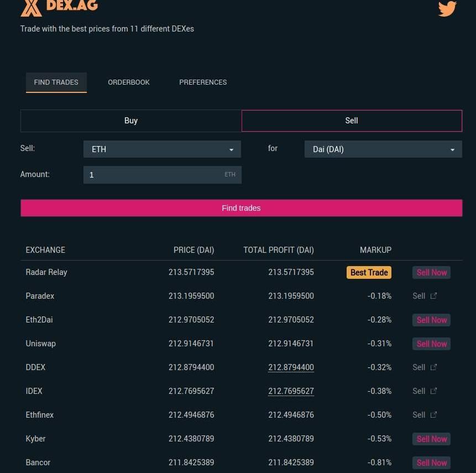The width and height of the screenshot is (476, 473).
Task: Click IDEX total profit 212.7695627
Action: pos(291,391)
